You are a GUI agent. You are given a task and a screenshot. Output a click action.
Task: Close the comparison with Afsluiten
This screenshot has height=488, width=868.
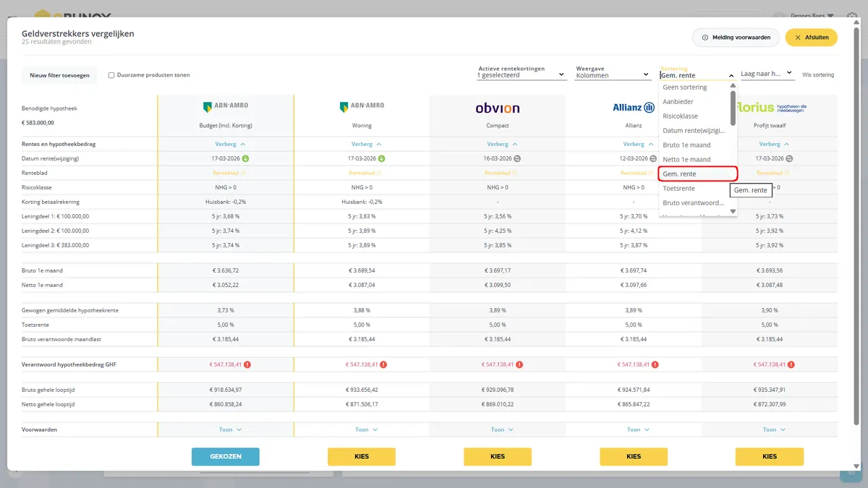pyautogui.click(x=812, y=38)
